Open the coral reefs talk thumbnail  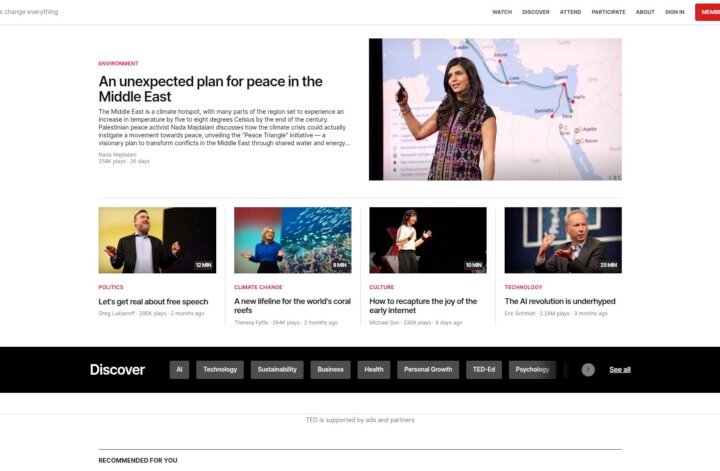[292, 240]
